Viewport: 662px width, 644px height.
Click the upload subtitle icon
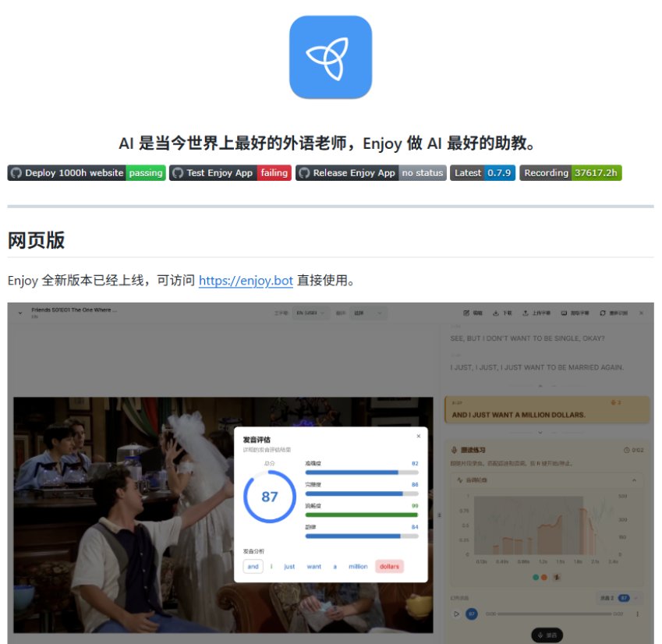tap(526, 313)
